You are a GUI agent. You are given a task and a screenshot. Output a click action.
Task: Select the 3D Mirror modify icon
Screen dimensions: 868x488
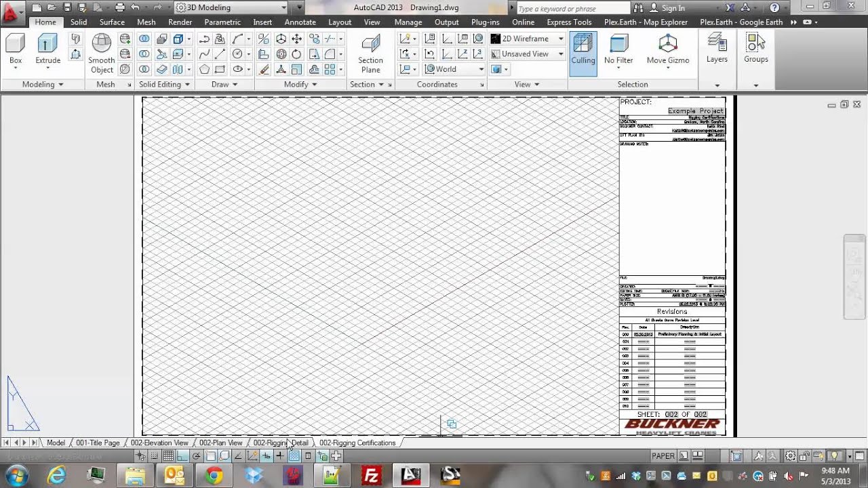click(x=264, y=39)
